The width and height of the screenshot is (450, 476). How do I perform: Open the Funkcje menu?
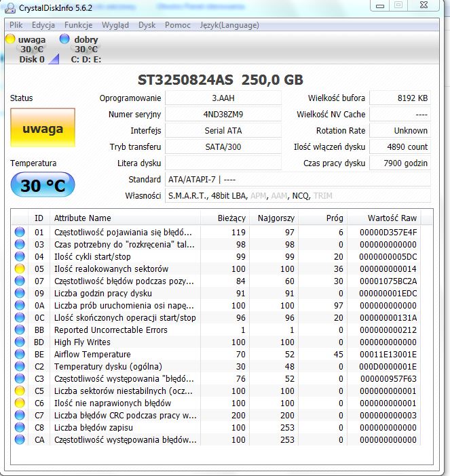tap(78, 25)
